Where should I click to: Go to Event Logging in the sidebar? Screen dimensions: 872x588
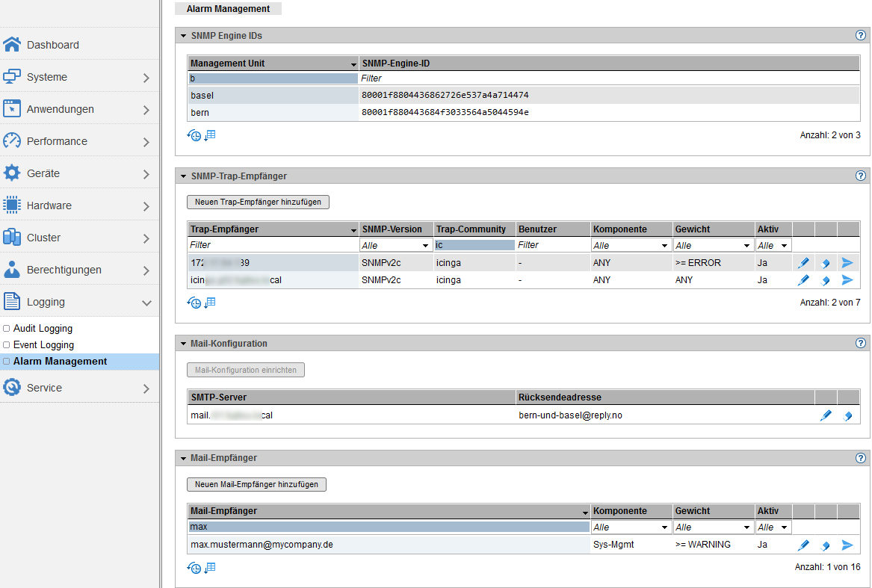(x=43, y=345)
